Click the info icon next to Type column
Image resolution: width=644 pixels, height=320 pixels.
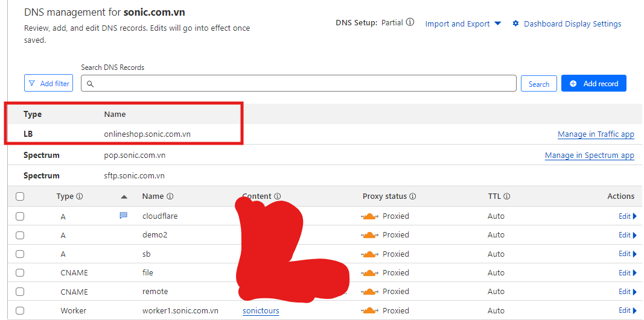[80, 196]
